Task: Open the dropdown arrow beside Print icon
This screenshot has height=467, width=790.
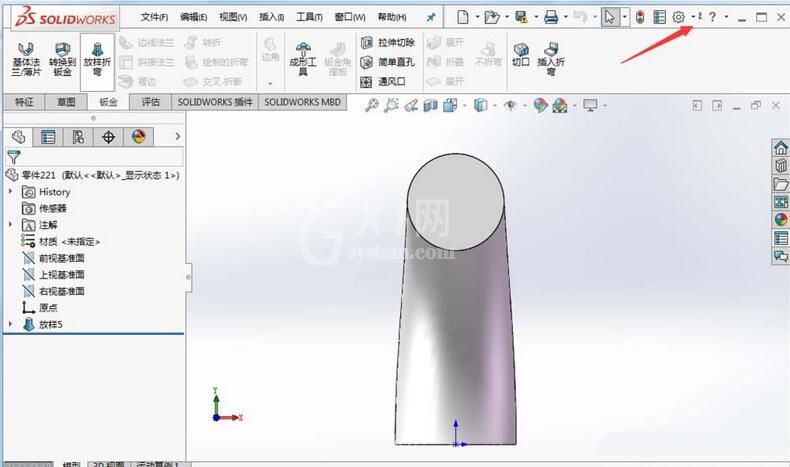Action: [x=565, y=17]
